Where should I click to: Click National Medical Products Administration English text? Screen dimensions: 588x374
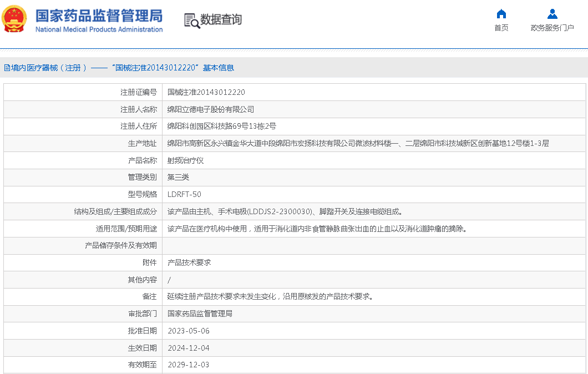coord(99,29)
